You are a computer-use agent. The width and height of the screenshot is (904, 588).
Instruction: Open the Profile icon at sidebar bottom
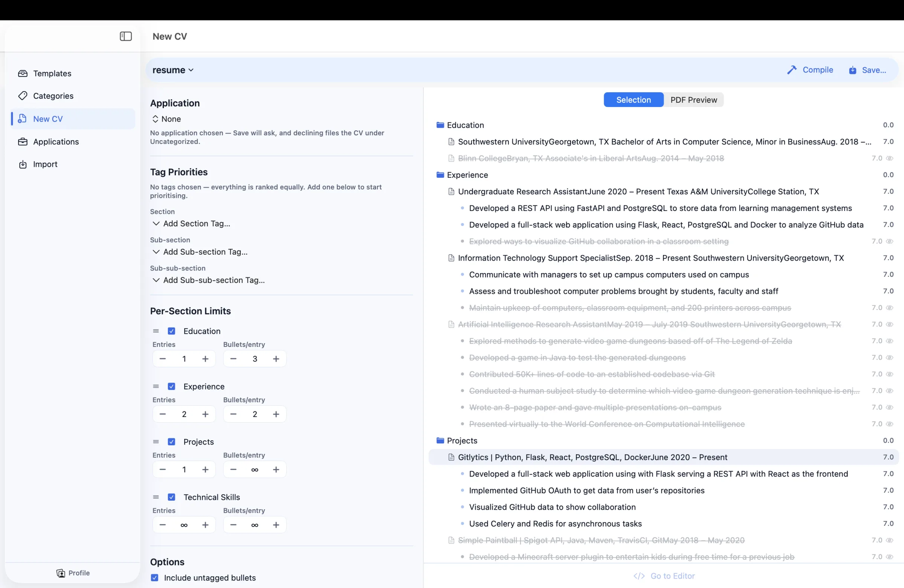pyautogui.click(x=61, y=573)
